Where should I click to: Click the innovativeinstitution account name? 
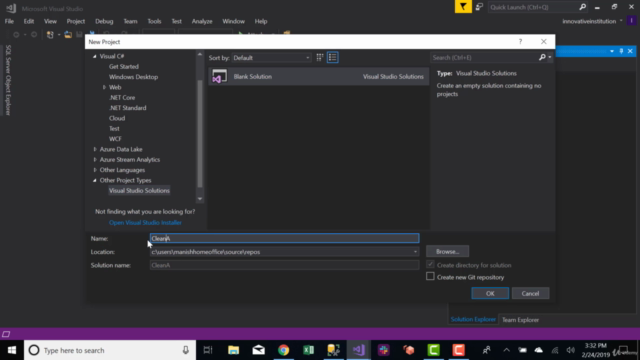coord(589,21)
